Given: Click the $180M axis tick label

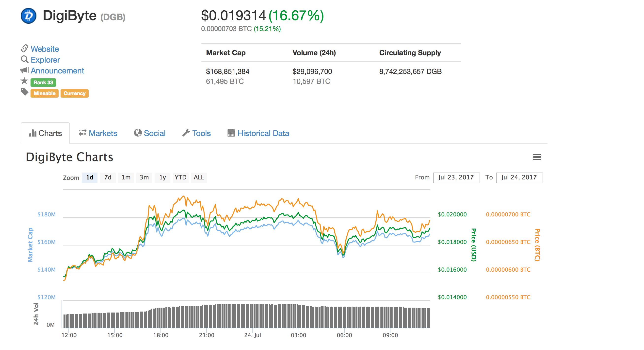Looking at the screenshot, I should (x=47, y=214).
